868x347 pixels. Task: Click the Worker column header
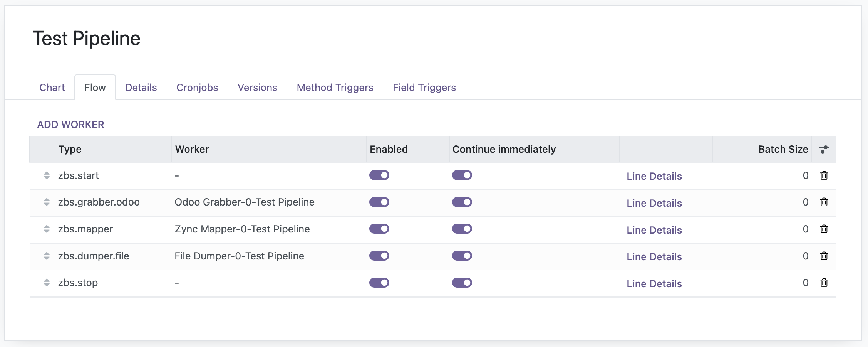pos(269,149)
